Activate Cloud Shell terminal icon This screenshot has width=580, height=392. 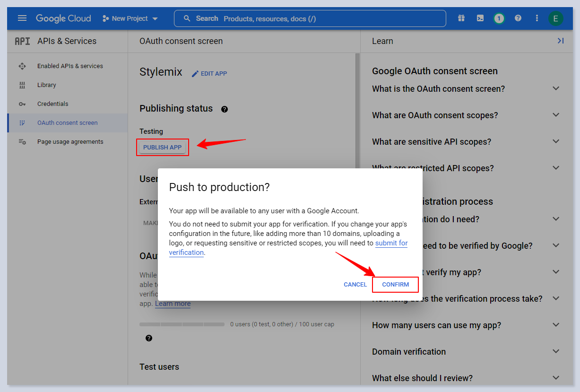[480, 18]
